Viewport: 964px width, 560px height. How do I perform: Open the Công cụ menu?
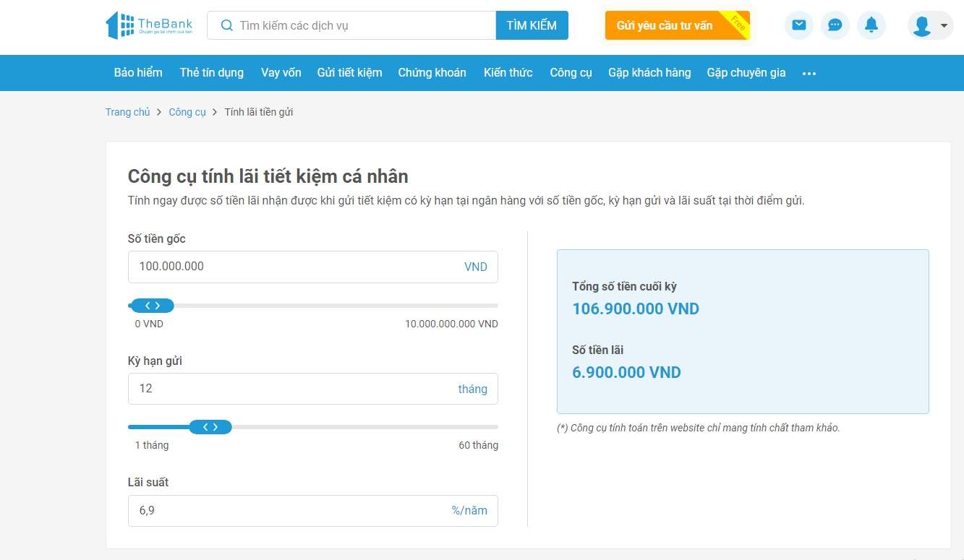coord(571,72)
